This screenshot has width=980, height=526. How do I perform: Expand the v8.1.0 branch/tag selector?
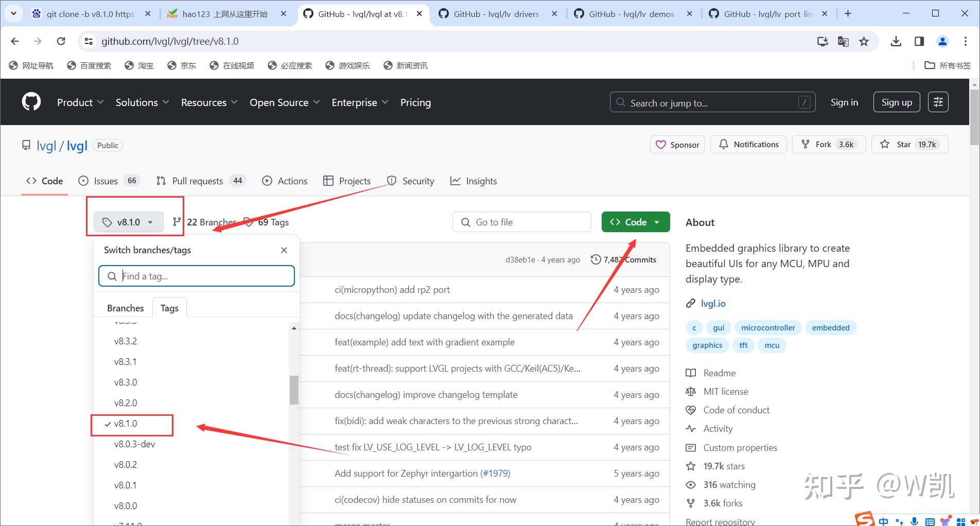[128, 222]
